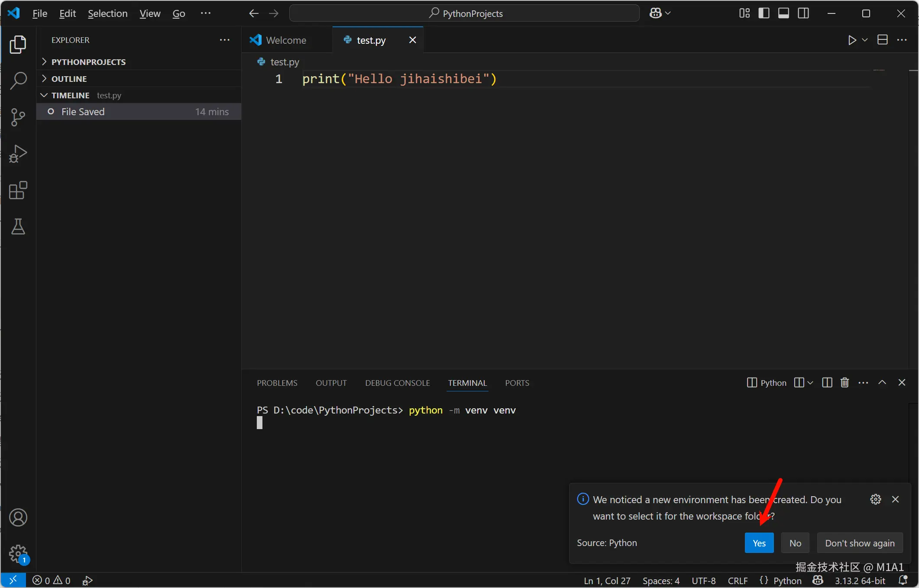This screenshot has height=588, width=919.
Task: Open notification settings gear icon
Action: click(x=875, y=499)
